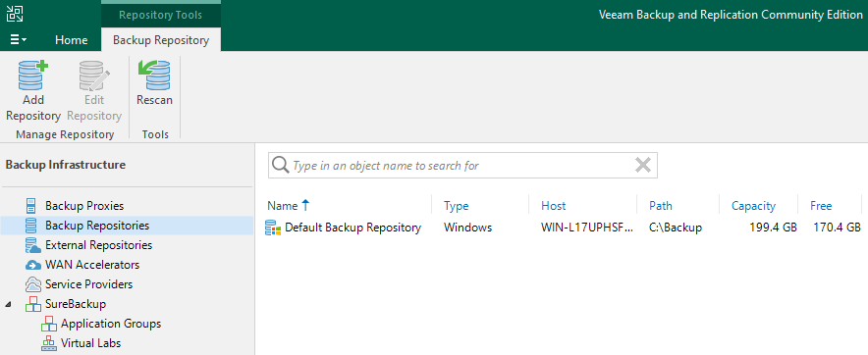Click in the object name search field
Screen dimensions: 868x355
tap(462, 166)
